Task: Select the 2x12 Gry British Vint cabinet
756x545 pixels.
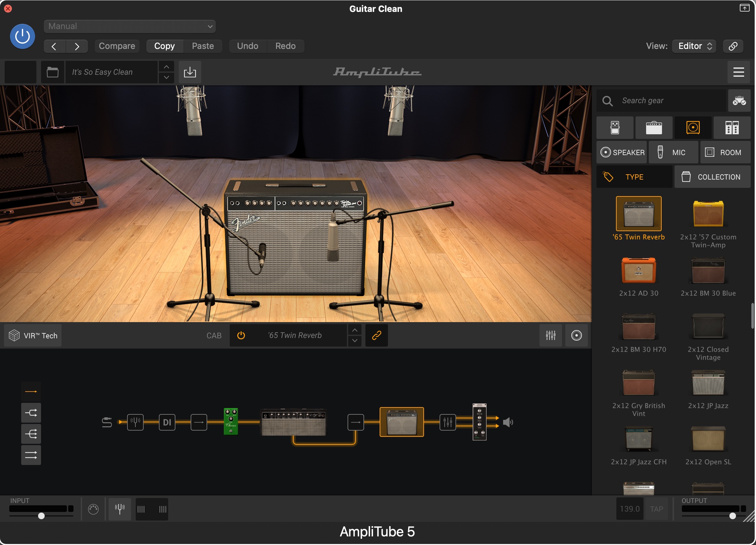Action: tap(639, 383)
